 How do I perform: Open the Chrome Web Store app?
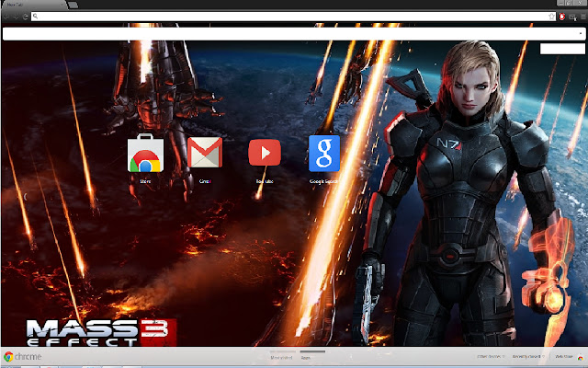coord(145,153)
